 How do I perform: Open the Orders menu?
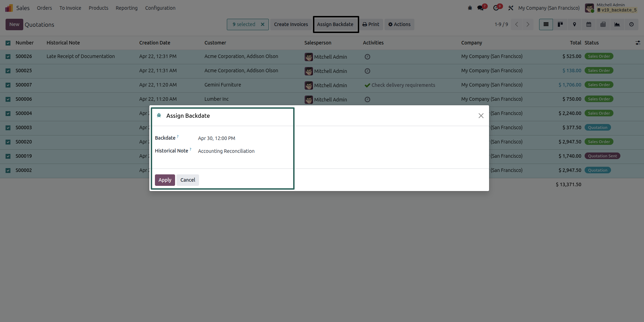click(x=44, y=8)
